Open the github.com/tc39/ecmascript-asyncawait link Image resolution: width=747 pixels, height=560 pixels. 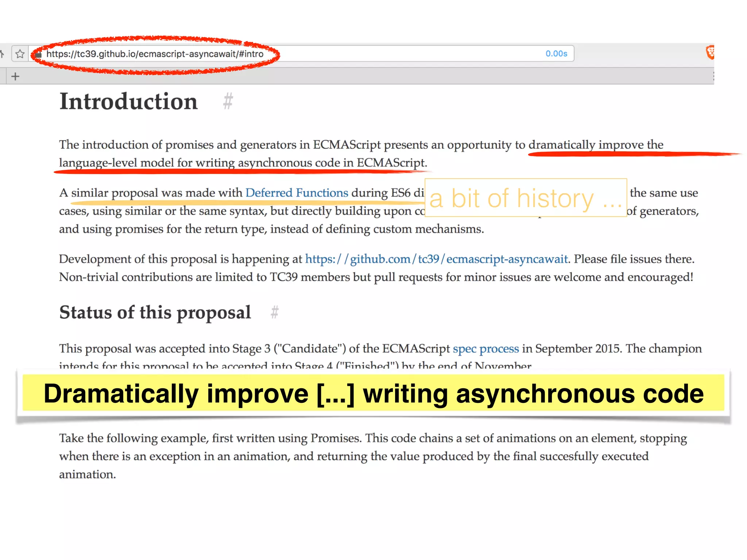click(437, 259)
